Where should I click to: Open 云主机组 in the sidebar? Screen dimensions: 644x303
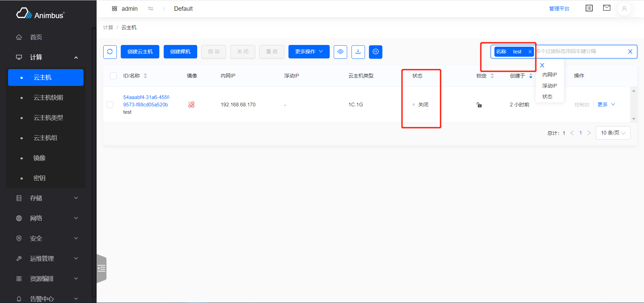tap(46, 138)
